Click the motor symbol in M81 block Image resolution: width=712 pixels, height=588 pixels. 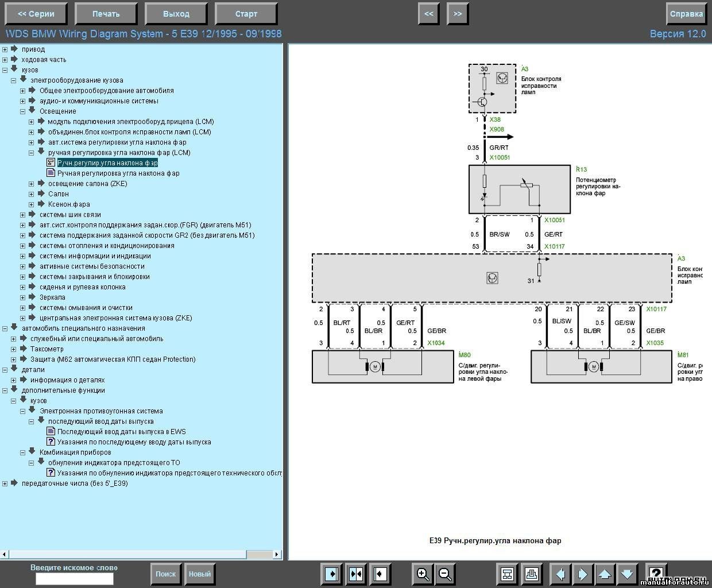594,366
